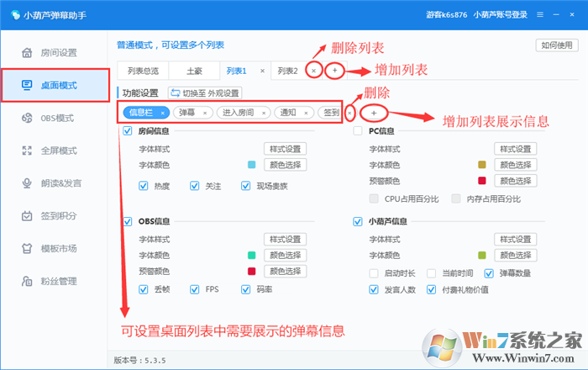Click PC信息 red warning color swatch
This screenshot has width=588, height=370.
(x=482, y=181)
